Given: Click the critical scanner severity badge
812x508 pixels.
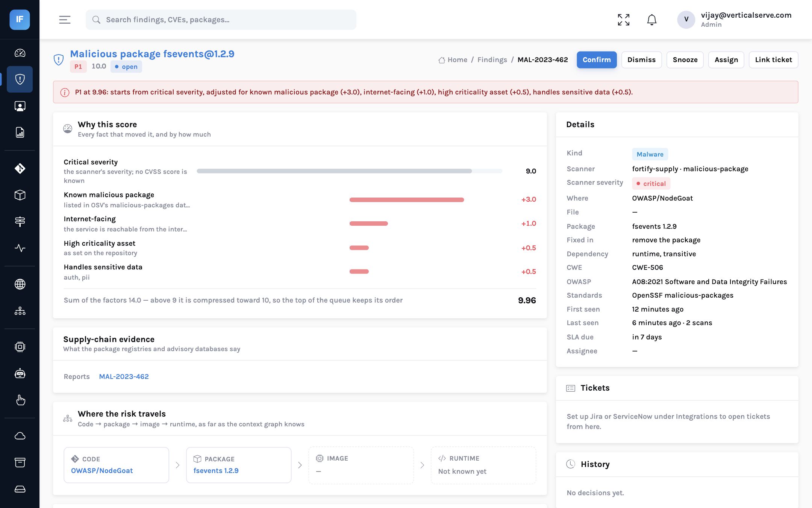Looking at the screenshot, I should pyautogui.click(x=651, y=184).
